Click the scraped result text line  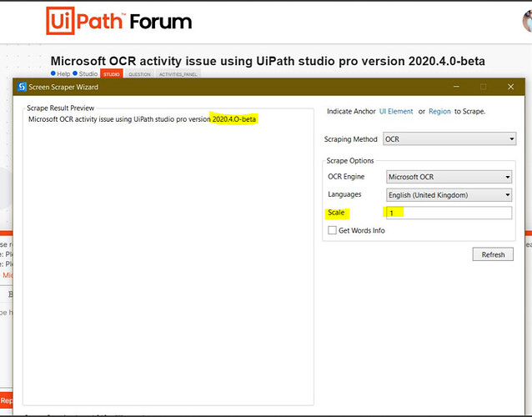tap(142, 119)
